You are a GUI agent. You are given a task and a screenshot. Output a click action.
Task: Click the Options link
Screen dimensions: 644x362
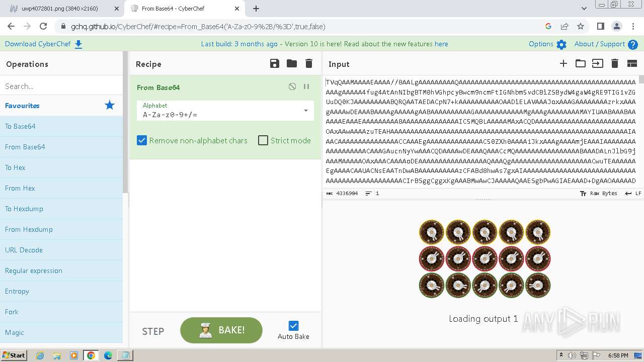(541, 44)
